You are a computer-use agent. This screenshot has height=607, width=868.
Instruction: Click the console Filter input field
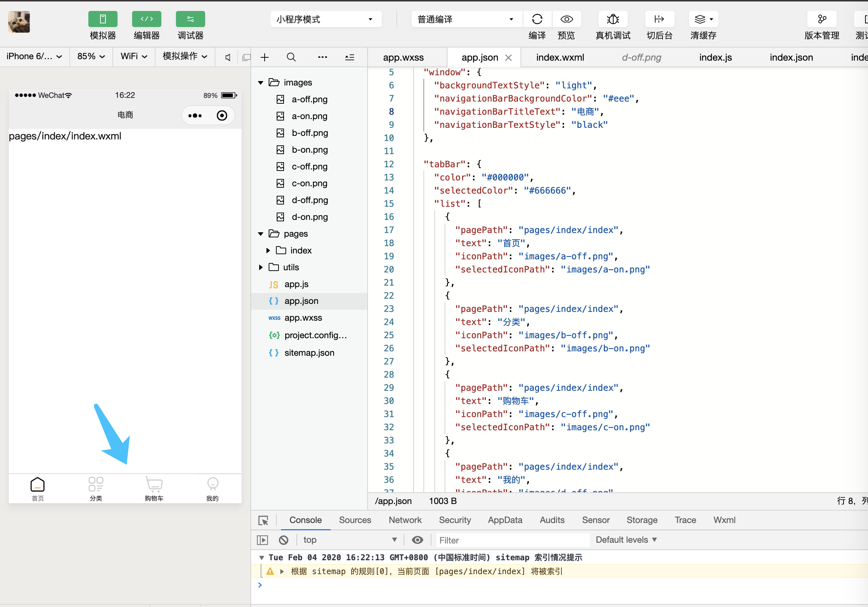click(x=512, y=540)
